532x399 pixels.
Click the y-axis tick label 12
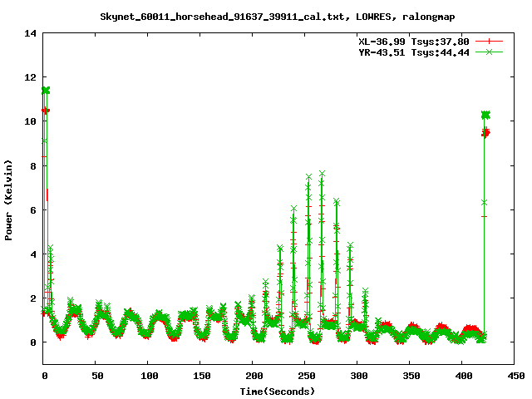[x=30, y=77]
